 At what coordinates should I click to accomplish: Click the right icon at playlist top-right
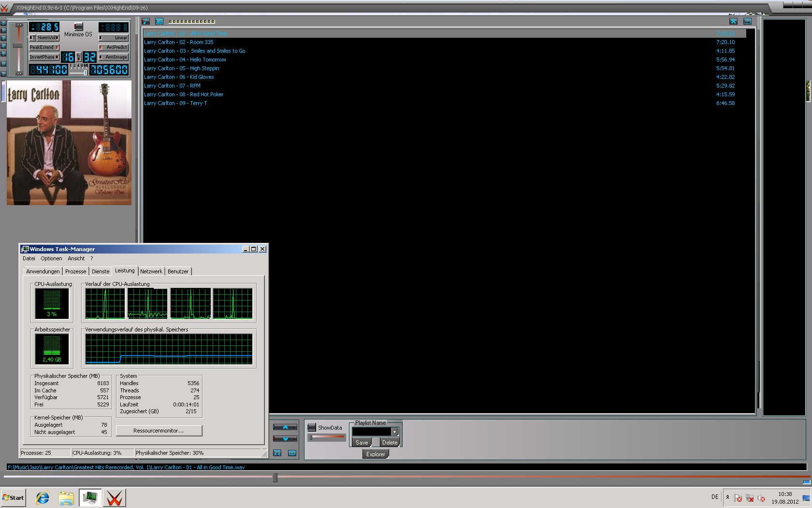point(747,21)
